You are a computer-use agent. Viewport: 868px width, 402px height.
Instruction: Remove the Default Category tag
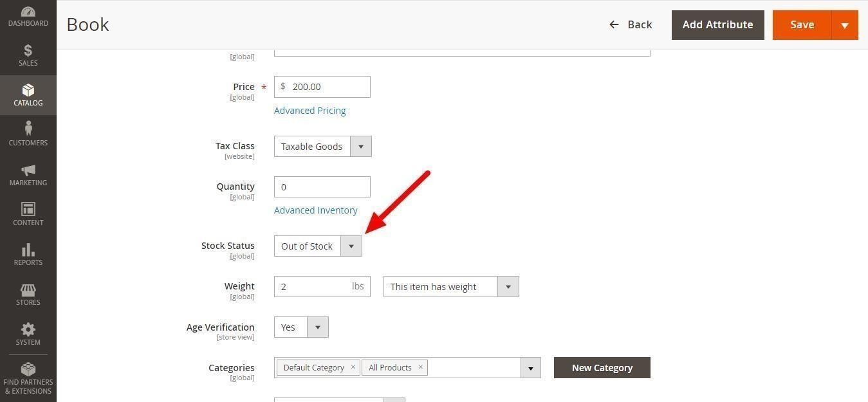(x=353, y=367)
